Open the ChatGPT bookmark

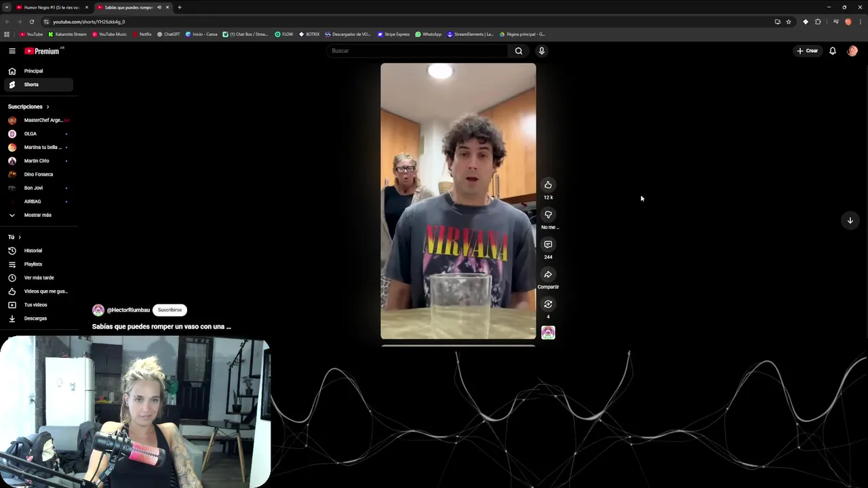pyautogui.click(x=169, y=34)
